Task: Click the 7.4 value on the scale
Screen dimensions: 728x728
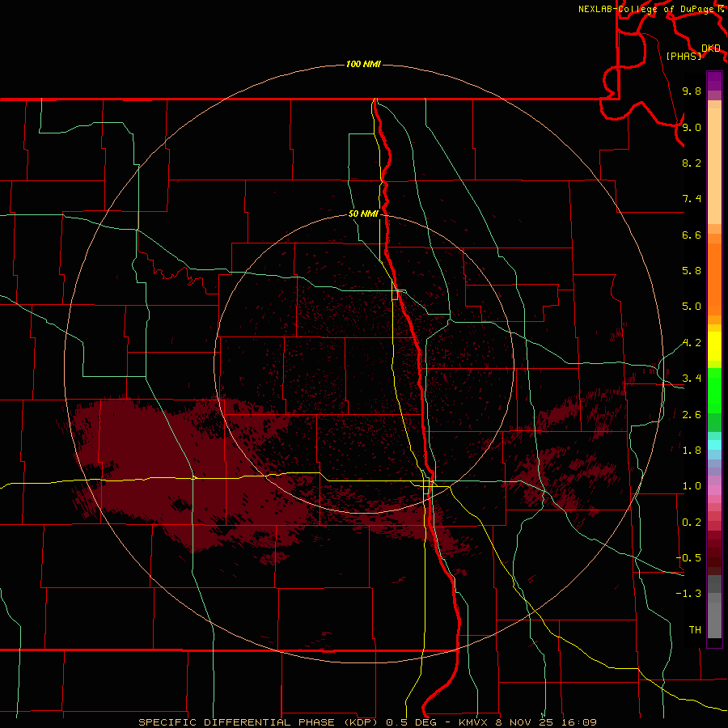Action: click(x=692, y=199)
